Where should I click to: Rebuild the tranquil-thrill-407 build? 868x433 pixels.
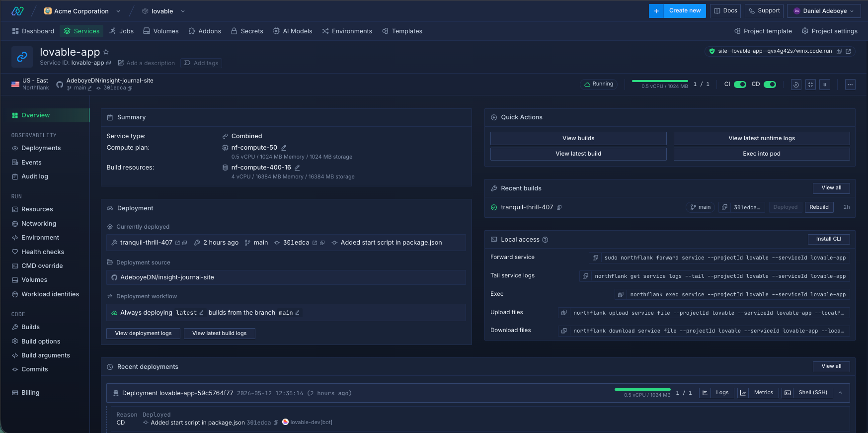(x=819, y=207)
